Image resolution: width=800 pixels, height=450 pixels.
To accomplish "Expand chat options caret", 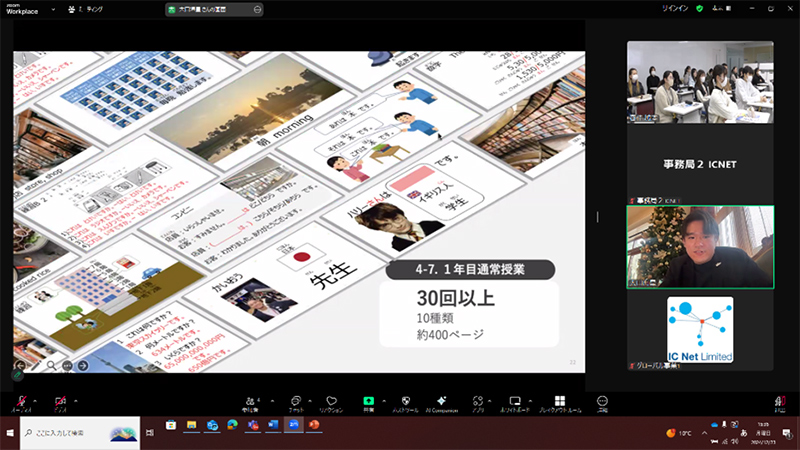I will 310,401.
